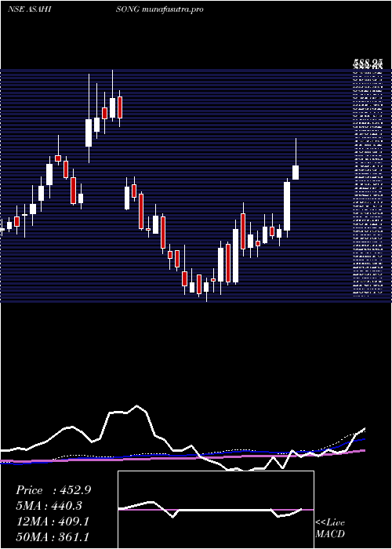Click the tall white candle before the last

(287, 206)
